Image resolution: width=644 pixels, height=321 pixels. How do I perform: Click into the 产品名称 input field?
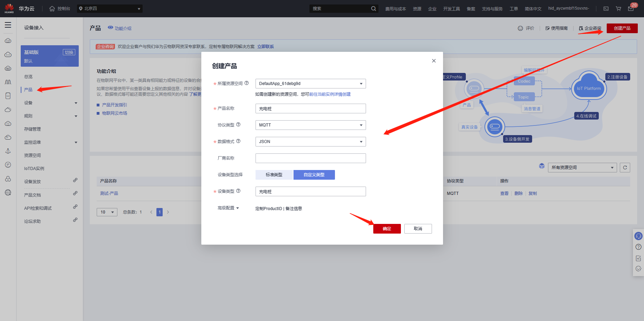tap(311, 108)
